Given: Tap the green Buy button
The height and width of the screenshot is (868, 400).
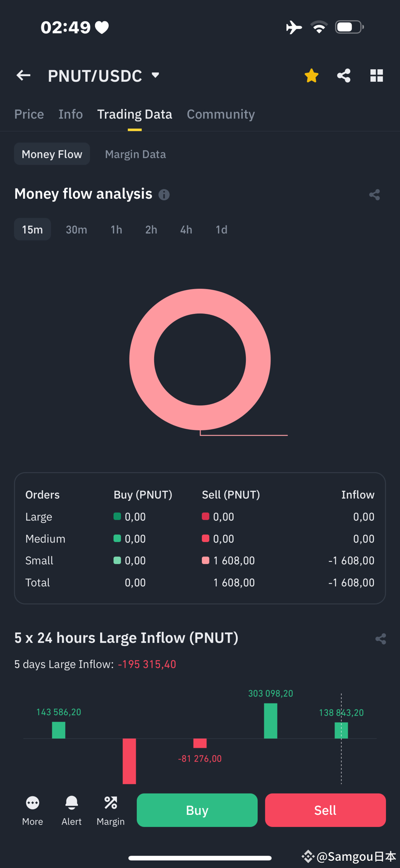Looking at the screenshot, I should click(x=197, y=810).
